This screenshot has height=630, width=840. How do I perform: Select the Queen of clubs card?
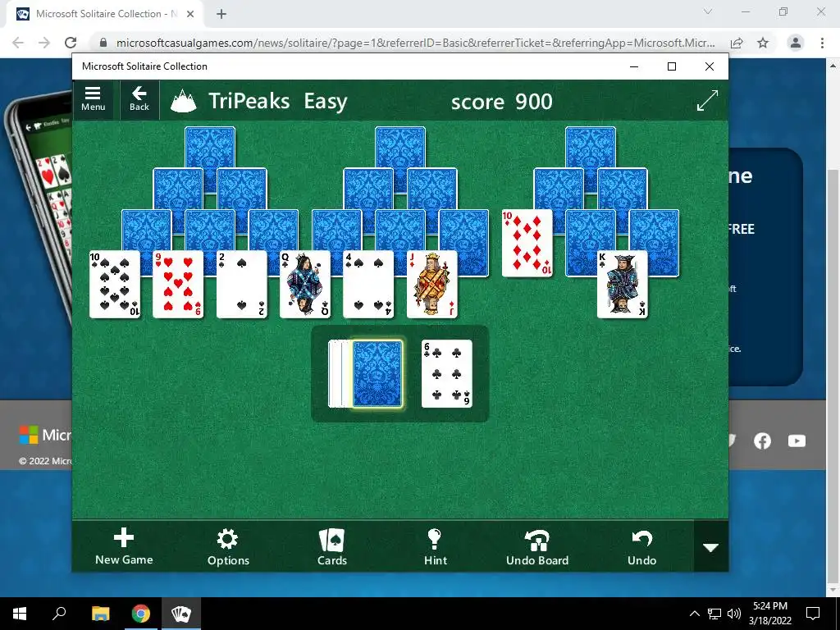tap(305, 285)
